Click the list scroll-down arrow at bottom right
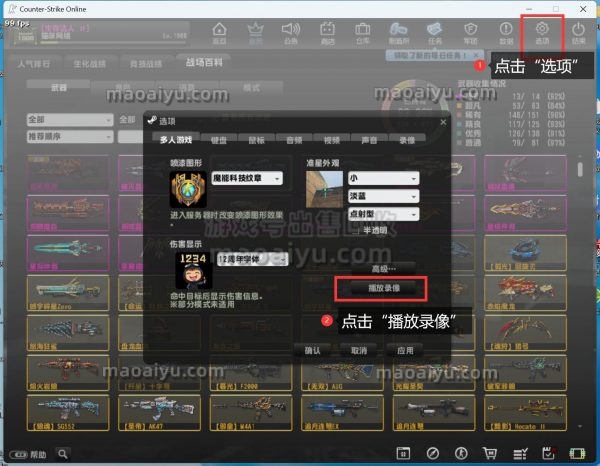600x466 pixels. tap(580, 426)
